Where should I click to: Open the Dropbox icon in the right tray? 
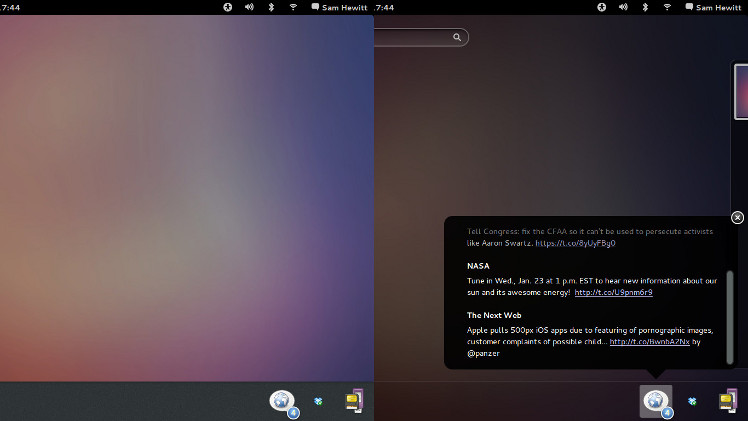tap(692, 401)
